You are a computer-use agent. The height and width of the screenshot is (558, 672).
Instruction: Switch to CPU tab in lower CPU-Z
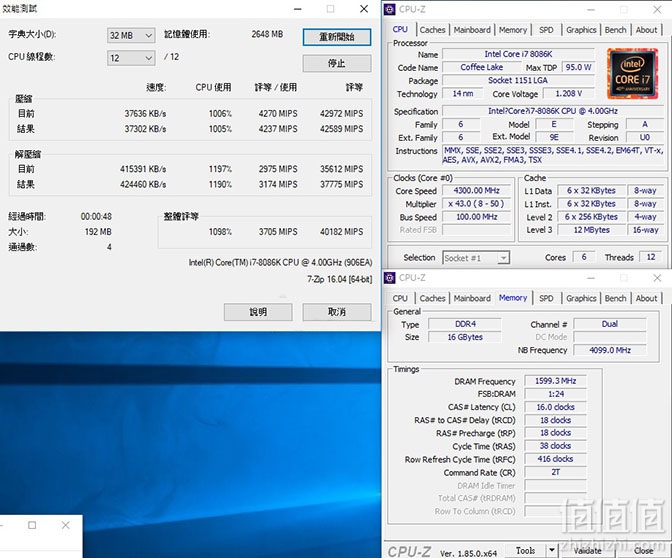(x=400, y=298)
